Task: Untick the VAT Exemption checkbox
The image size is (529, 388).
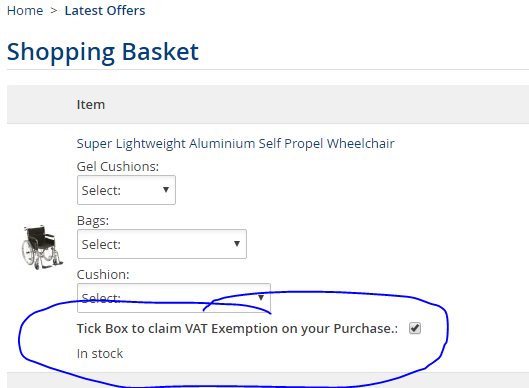Action: pos(415,328)
